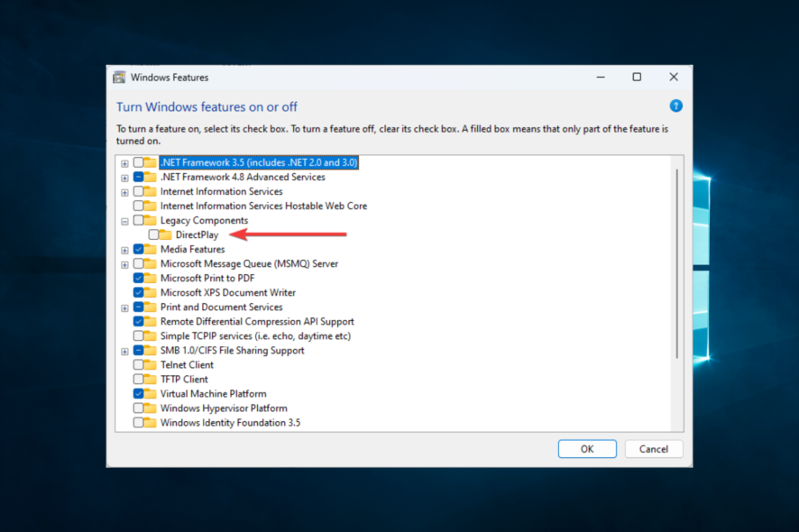Check Windows Identity Foundation 3.5 checkbox
This screenshot has height=532, width=799.
tap(138, 422)
